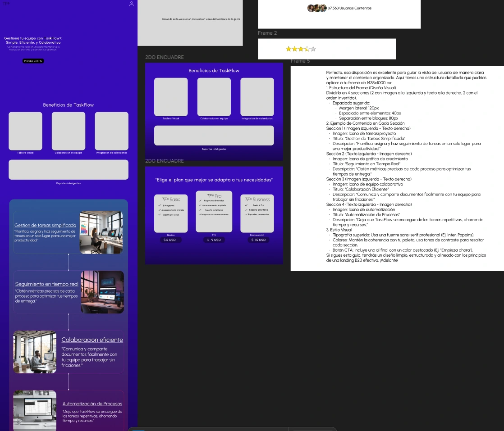Screen dimensions: 504x431
Task: Select Colaboracion en equipo card on the landing page
Action: pos(69,131)
